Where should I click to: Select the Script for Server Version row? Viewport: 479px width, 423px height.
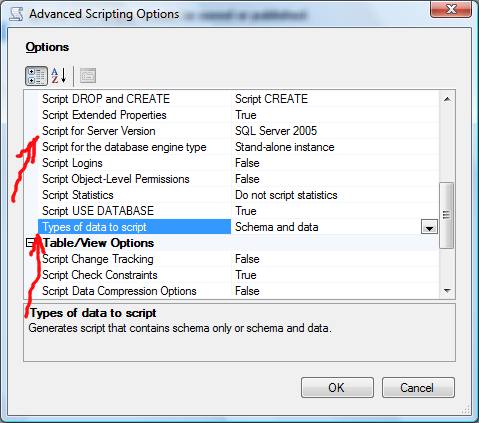coord(239,131)
